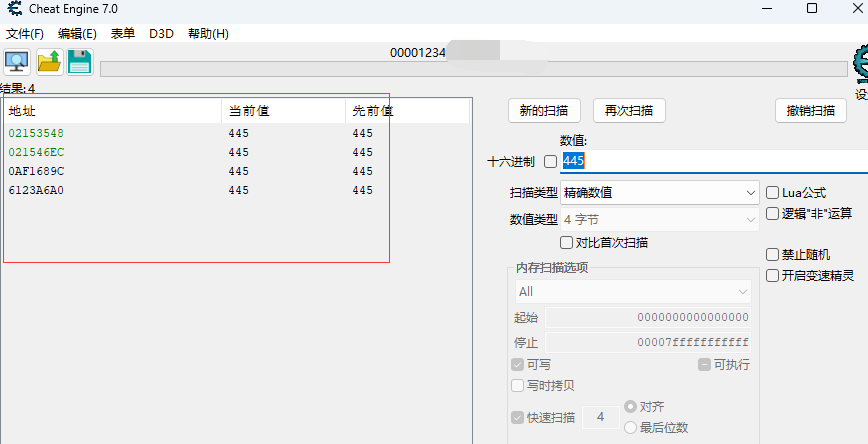
Task: Select address row 0AF1689C
Action: 236,172
